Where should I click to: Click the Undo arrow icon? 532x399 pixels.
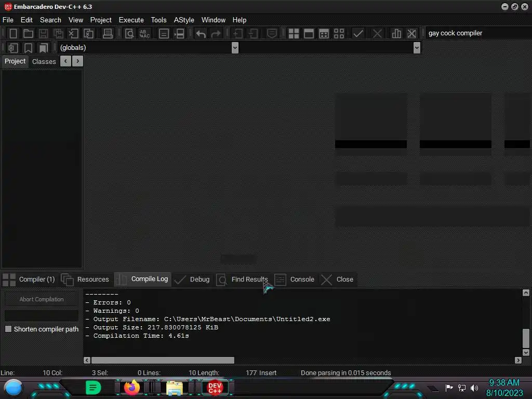tap(201, 34)
